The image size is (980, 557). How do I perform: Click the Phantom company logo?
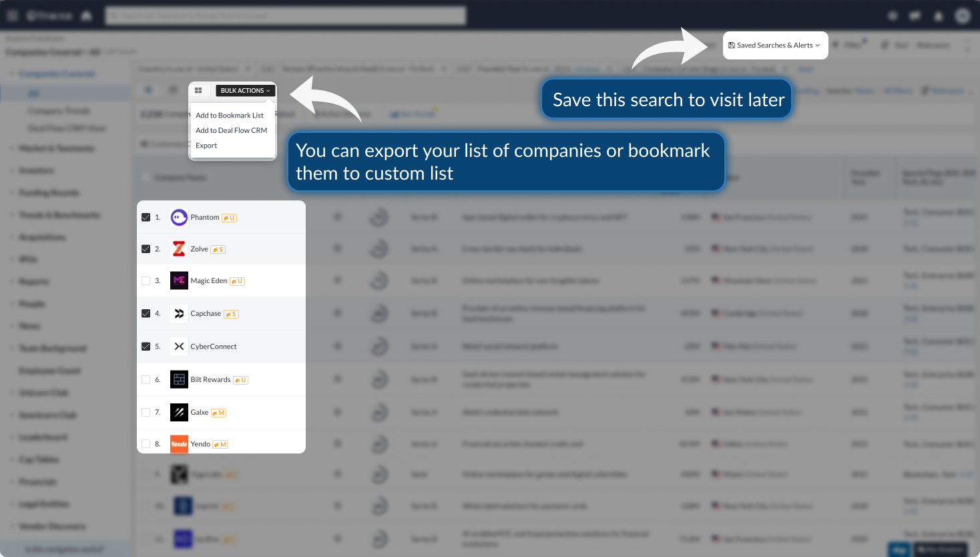pyautogui.click(x=179, y=217)
